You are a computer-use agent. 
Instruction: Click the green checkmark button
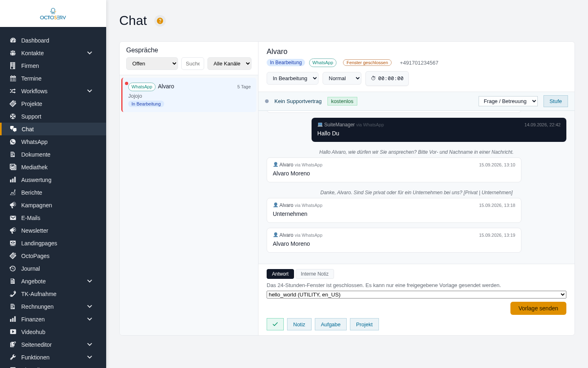tap(275, 324)
